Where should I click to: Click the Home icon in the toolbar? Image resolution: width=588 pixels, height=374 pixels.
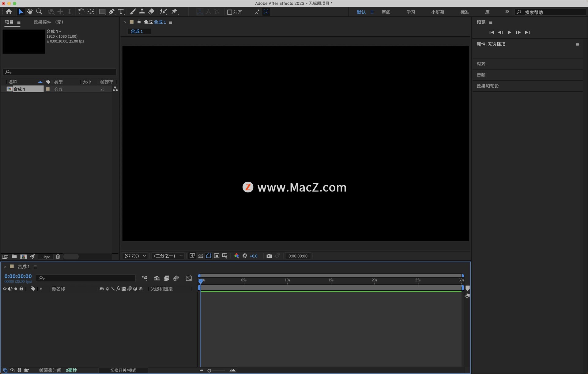coord(9,12)
